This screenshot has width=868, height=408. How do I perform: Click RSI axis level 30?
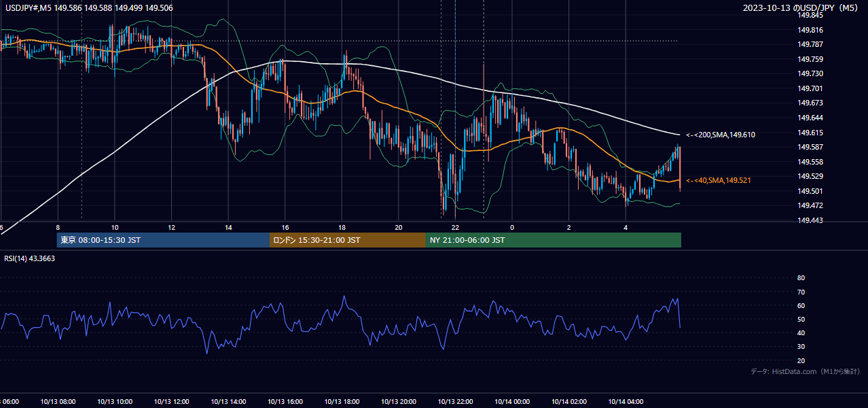pyautogui.click(x=801, y=347)
